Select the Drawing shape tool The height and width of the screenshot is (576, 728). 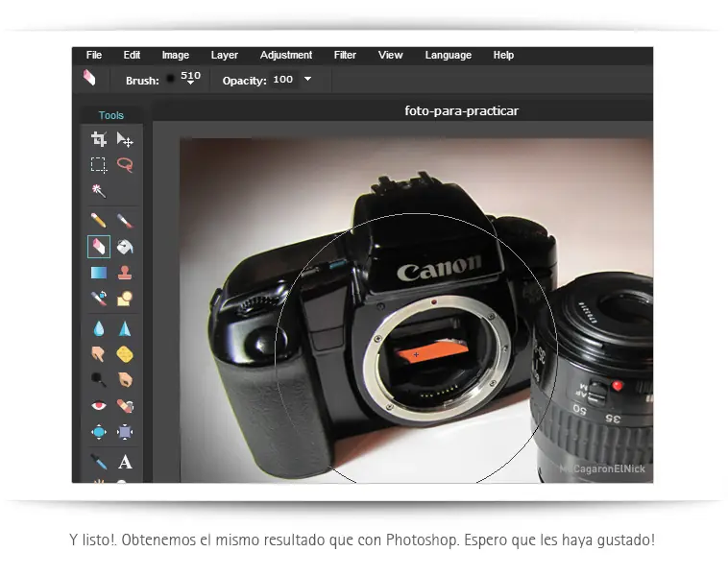tap(125, 299)
